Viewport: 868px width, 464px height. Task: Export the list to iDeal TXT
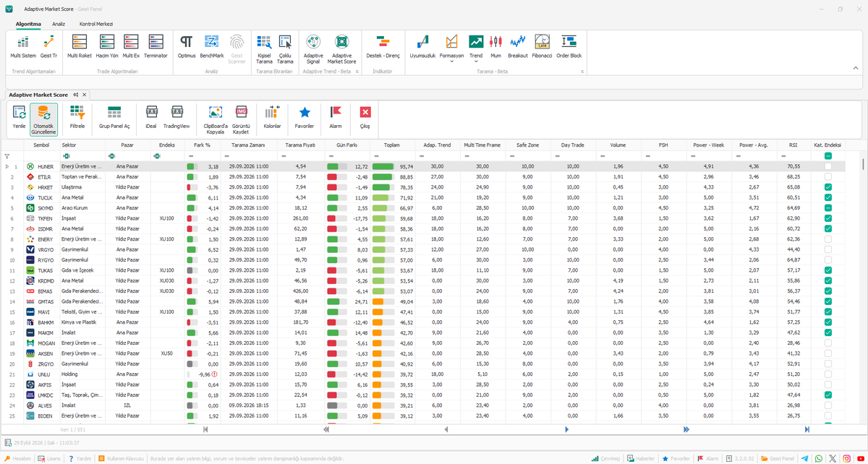151,117
